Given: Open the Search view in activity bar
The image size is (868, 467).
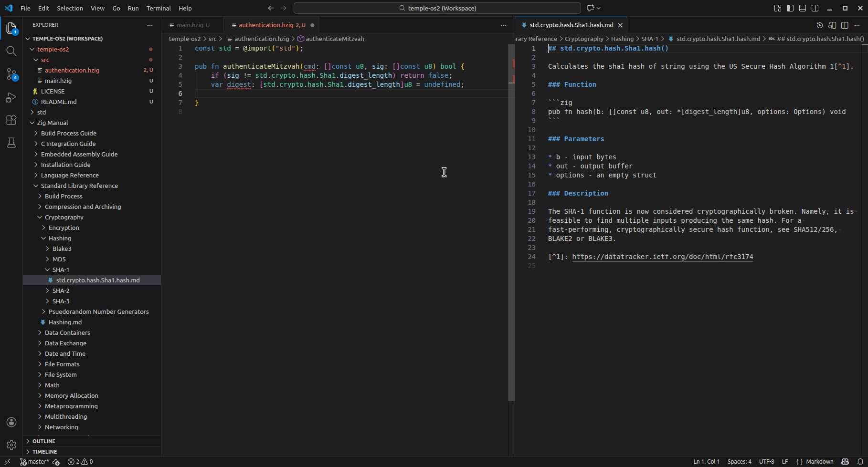Looking at the screenshot, I should (11, 51).
